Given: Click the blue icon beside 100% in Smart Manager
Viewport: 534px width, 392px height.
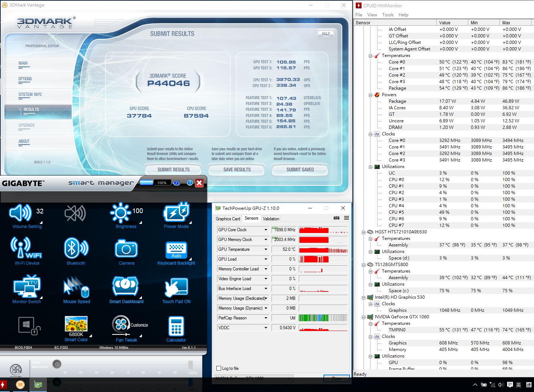Looking at the screenshot, I should click(176, 183).
